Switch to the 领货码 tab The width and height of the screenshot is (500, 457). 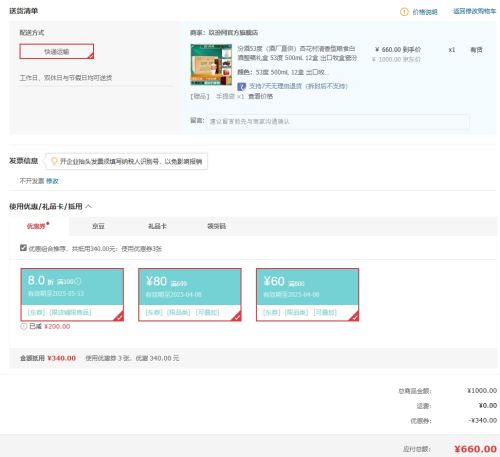(216, 226)
